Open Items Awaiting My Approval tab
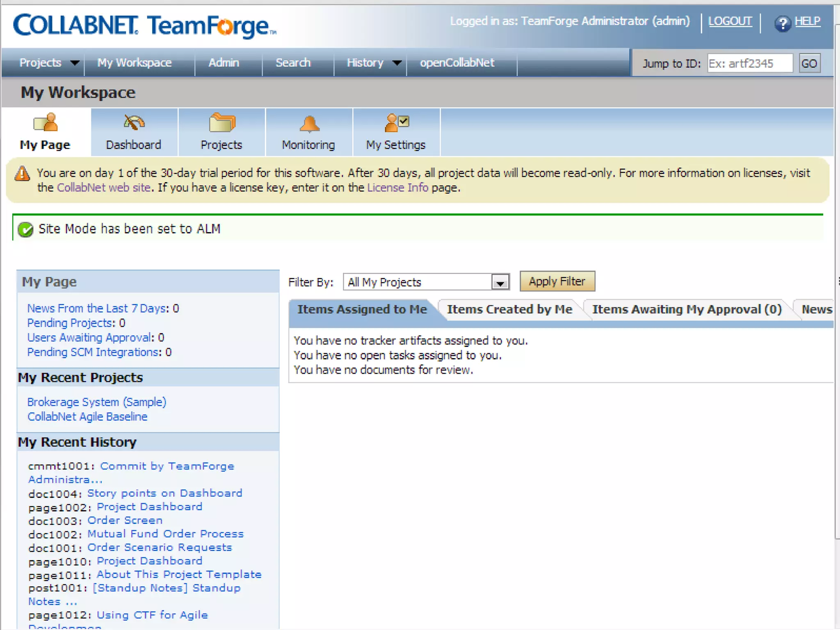The width and height of the screenshot is (840, 630). coord(687,309)
